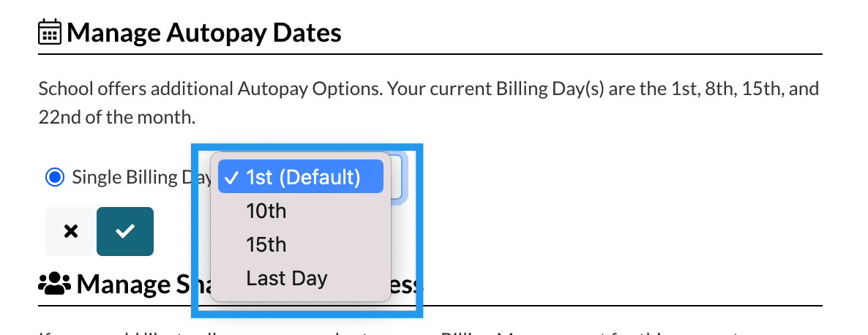Choose the 1st (Default) billing day option
The height and width of the screenshot is (335, 868).
click(303, 177)
